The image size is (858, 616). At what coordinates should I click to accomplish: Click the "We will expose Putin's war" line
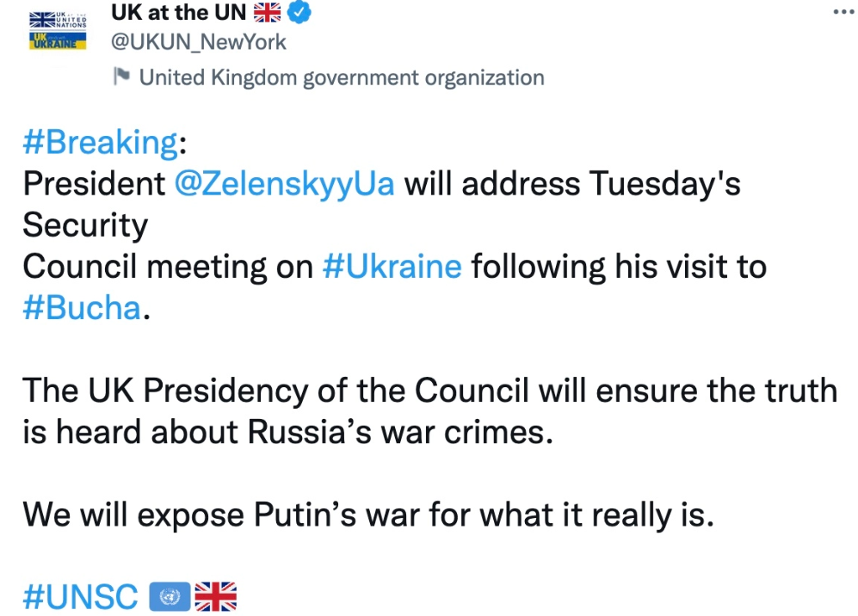(x=368, y=514)
